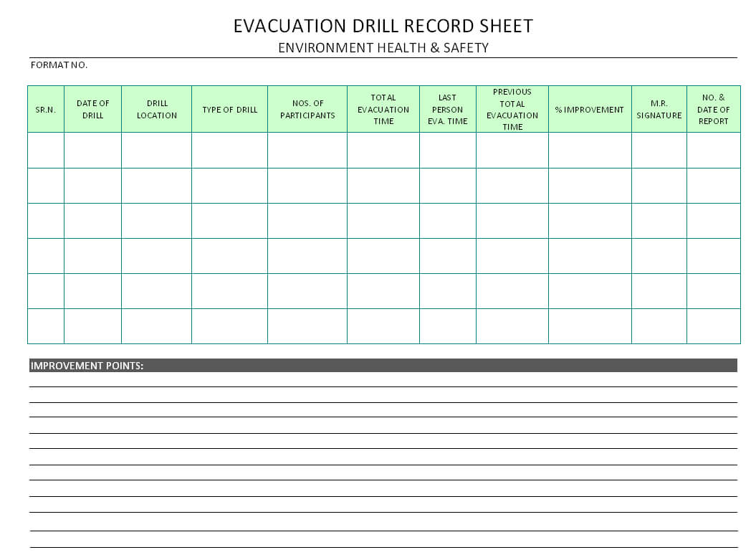Click first empty cell under Type of Drill
Screen dimensions: 756x560
tap(229, 151)
